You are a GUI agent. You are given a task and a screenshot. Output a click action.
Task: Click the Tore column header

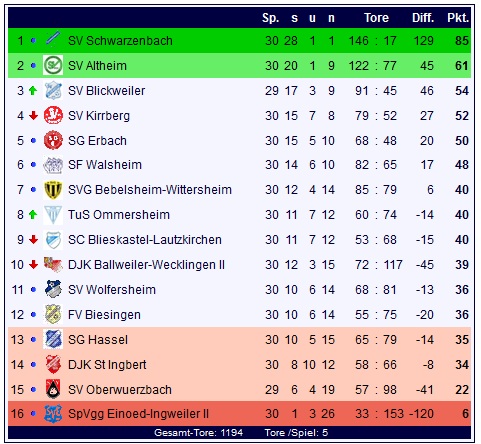376,18
